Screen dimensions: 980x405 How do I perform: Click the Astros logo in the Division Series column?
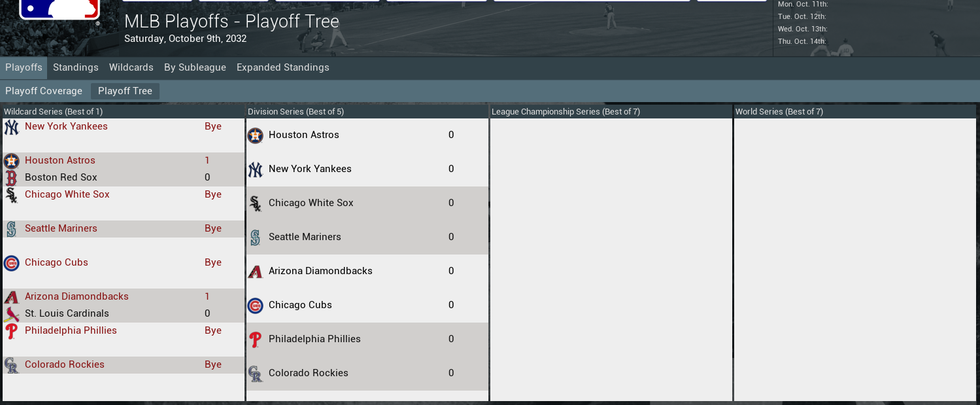point(255,135)
